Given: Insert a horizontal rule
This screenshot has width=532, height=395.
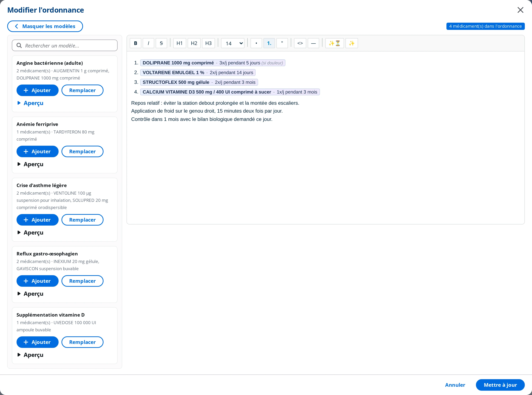Looking at the screenshot, I should 313,43.
